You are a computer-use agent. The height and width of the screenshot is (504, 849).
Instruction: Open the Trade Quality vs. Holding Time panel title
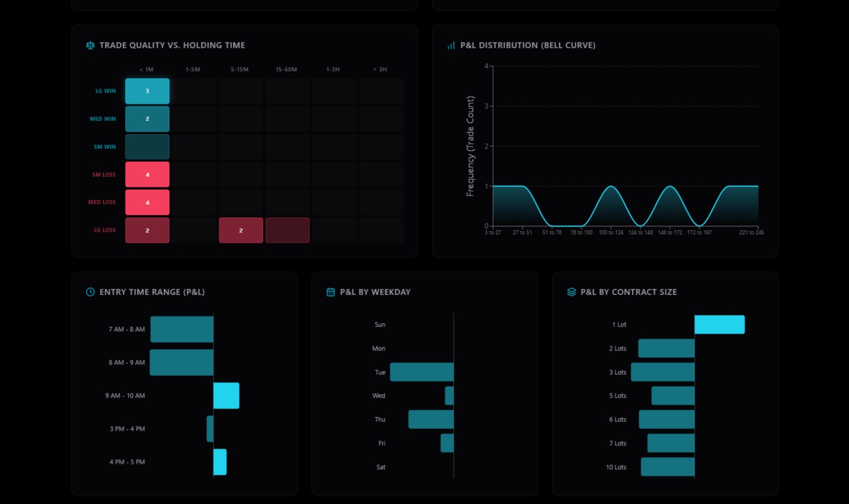click(x=173, y=45)
